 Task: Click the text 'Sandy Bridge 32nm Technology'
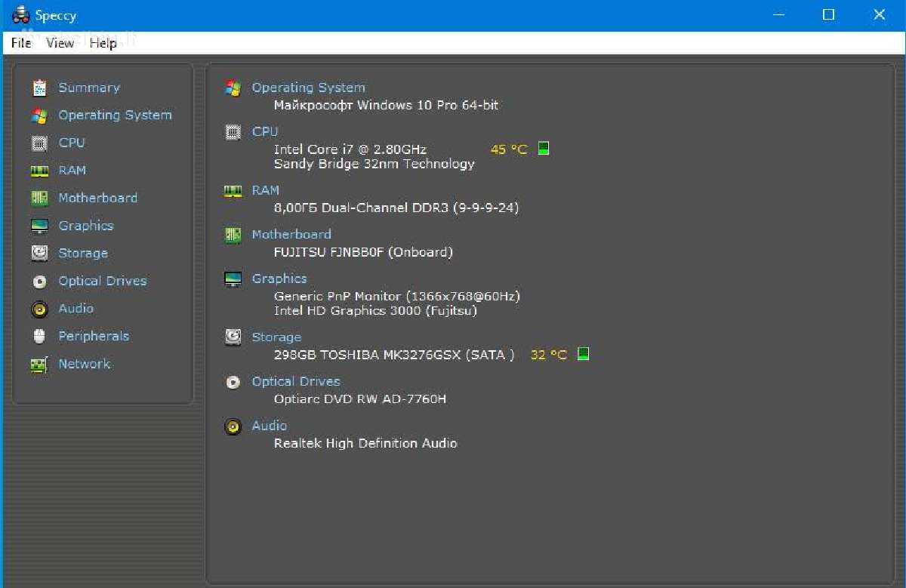pos(374,164)
